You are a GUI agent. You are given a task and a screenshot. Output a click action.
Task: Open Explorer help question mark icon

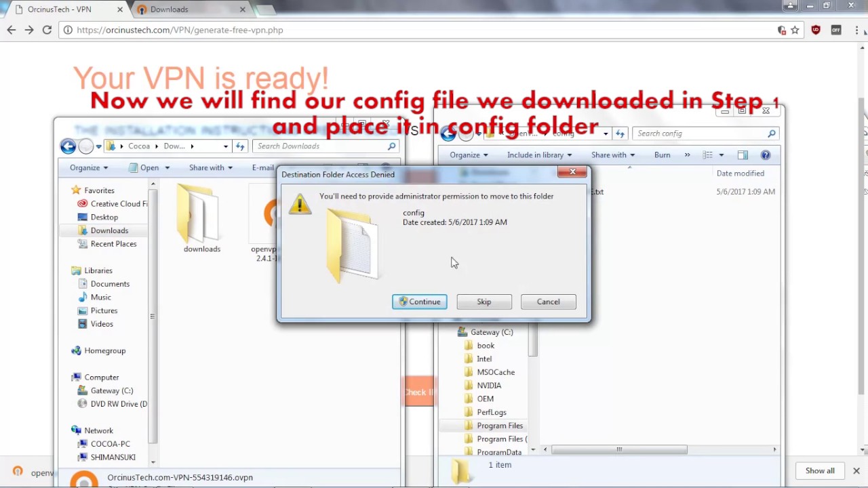[766, 155]
